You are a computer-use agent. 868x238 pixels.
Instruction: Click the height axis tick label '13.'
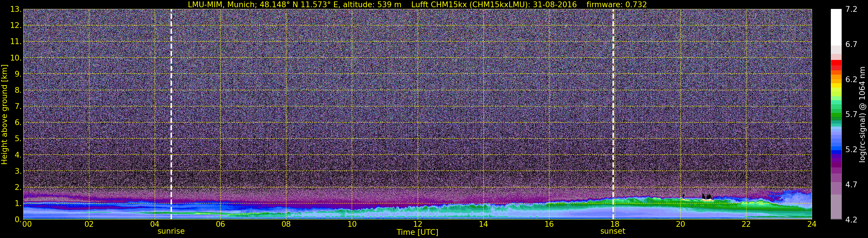pos(16,9)
